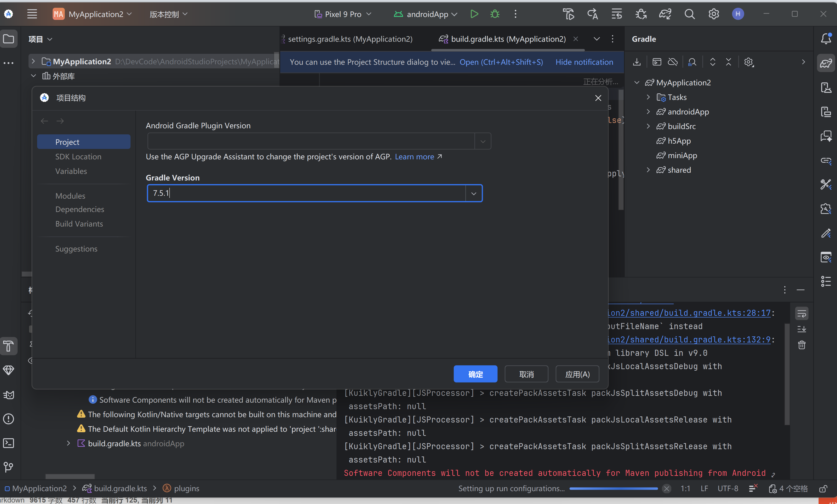Open the Gradle Version dropdown
This screenshot has height=504, width=837.
[474, 193]
